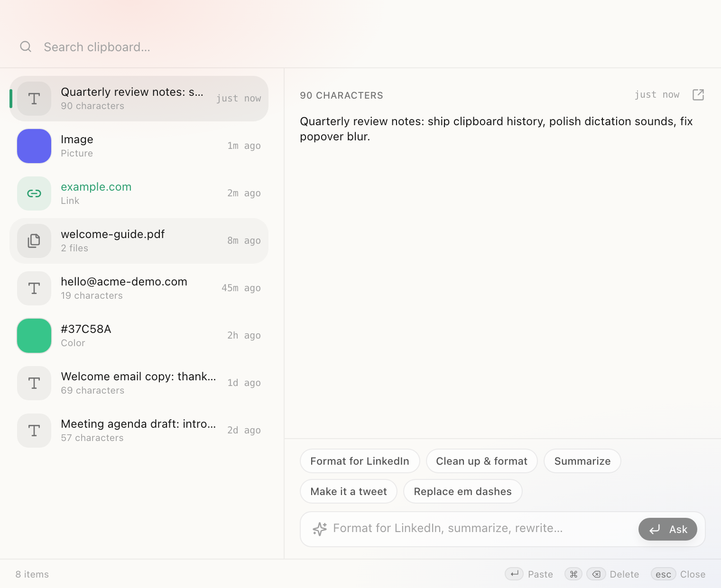Choose Clean up & format suggestion
The height and width of the screenshot is (588, 721).
(x=482, y=461)
